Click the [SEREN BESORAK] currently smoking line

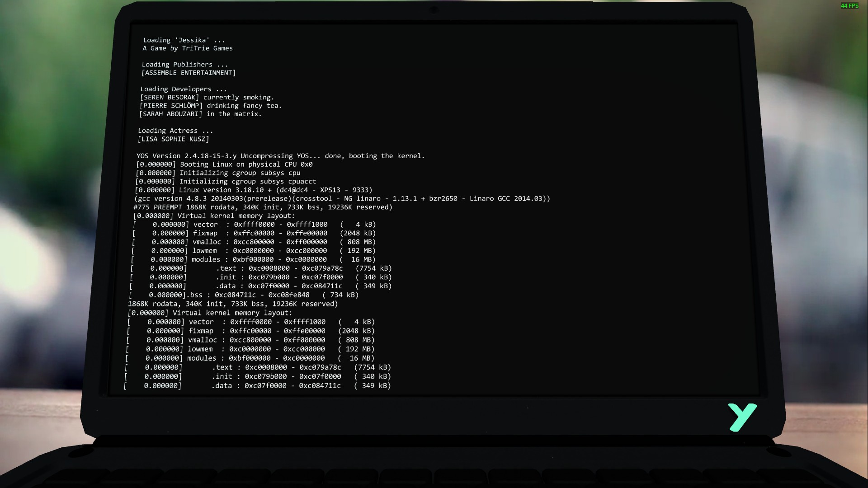(207, 98)
